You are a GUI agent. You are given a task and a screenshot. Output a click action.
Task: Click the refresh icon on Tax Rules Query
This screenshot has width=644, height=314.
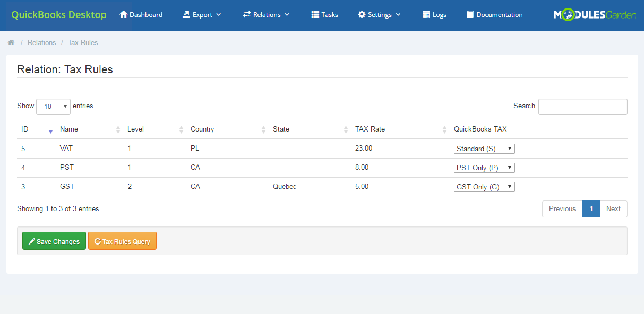click(97, 241)
